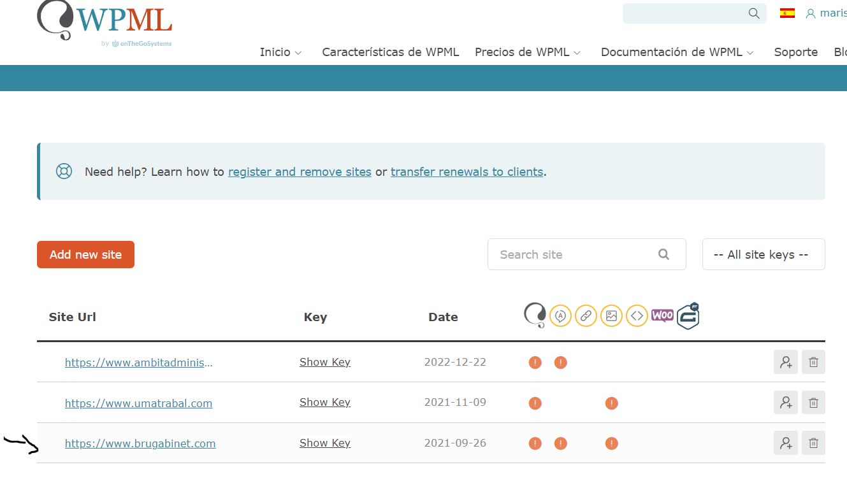Delete the umatrabal.com site
The height and width of the screenshot is (504, 847).
(813, 402)
